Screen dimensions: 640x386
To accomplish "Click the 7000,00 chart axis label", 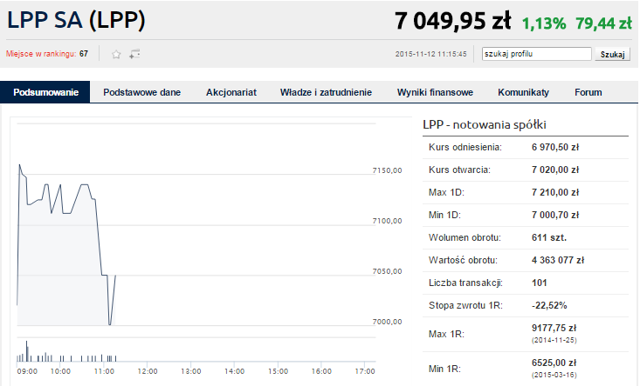I will point(387,322).
